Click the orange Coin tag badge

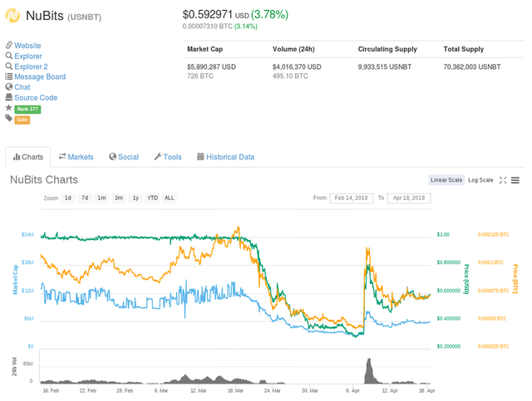(x=22, y=120)
